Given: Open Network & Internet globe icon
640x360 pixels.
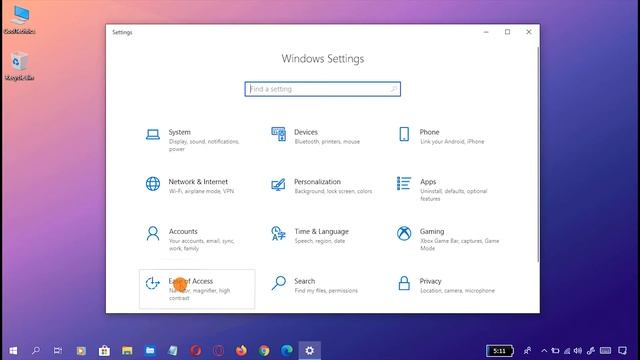Looking at the screenshot, I should pos(153,184).
